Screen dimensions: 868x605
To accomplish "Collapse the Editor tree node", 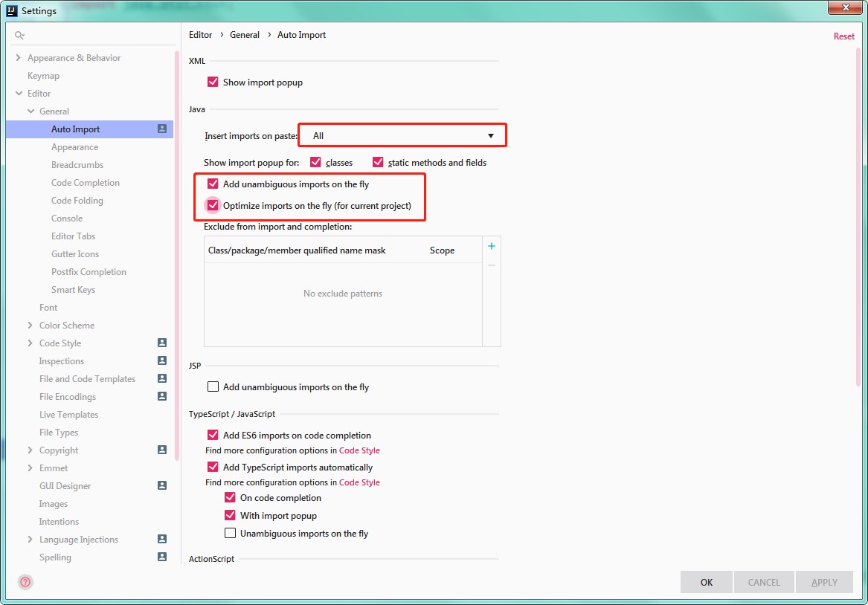I will (19, 94).
